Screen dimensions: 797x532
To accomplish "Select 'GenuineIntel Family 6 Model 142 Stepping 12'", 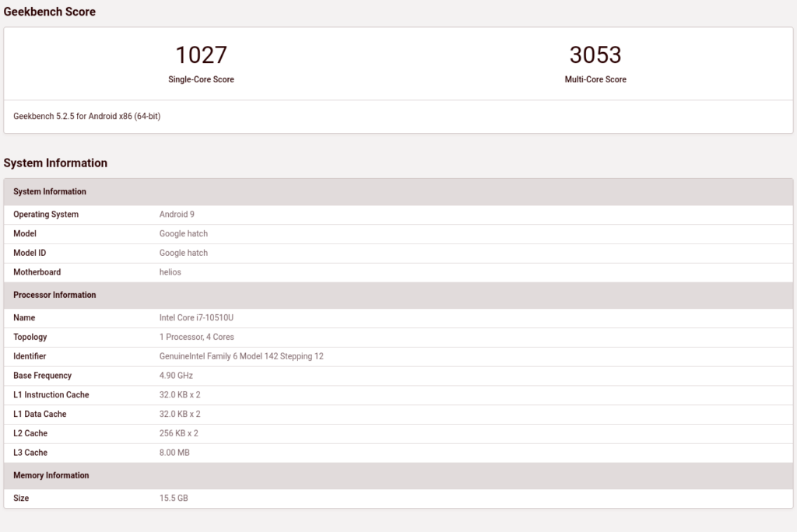I will [241, 357].
